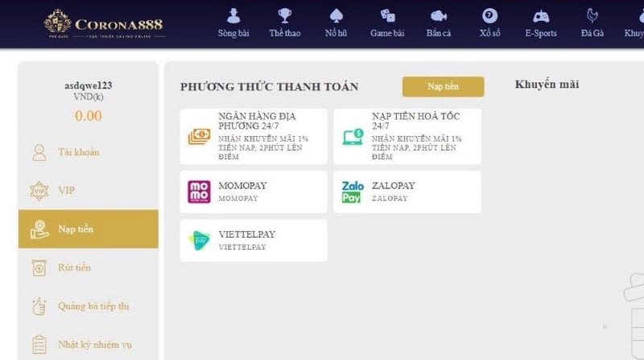Click the Game bài dice icon
This screenshot has height=360, width=644.
point(387,16)
